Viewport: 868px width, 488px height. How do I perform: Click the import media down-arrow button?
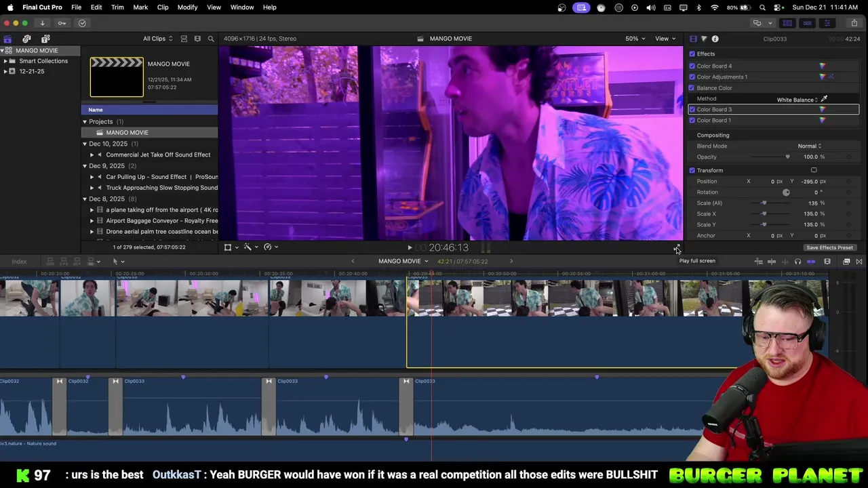pos(42,23)
